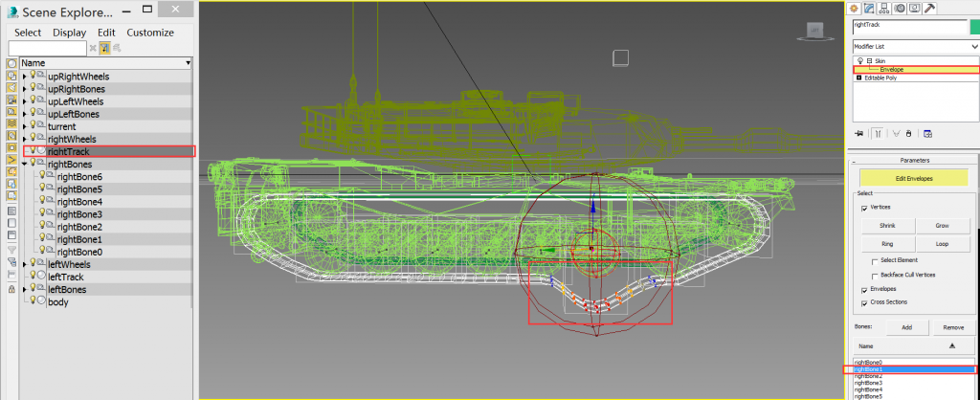Open the Customize menu in Scene Explorer
The width and height of the screenshot is (980, 400).
click(150, 32)
